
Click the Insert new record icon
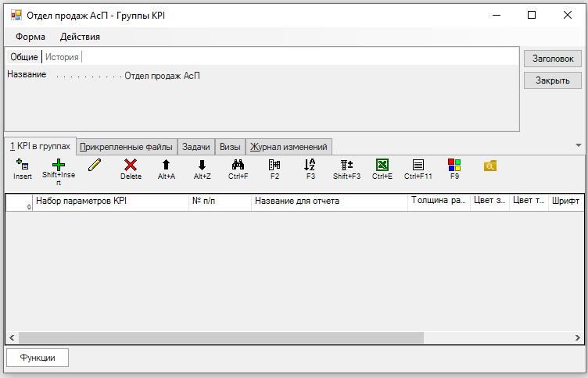(23, 166)
